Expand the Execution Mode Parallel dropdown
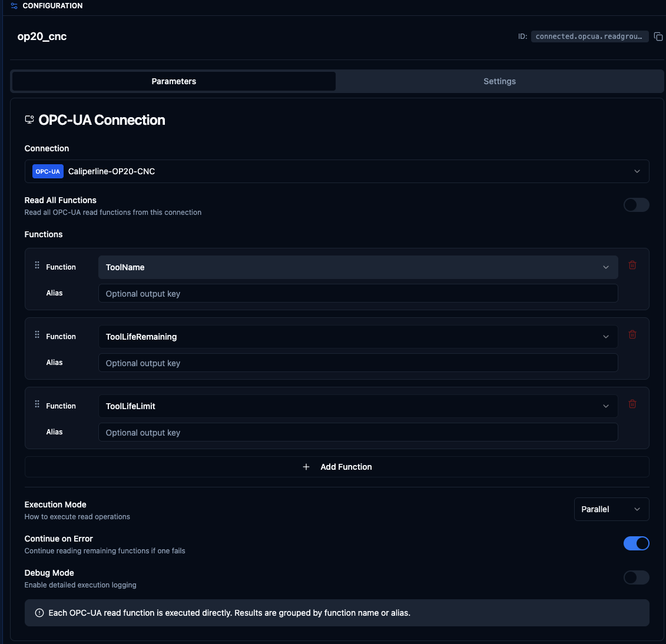Viewport: 666px width, 644px height. click(611, 509)
